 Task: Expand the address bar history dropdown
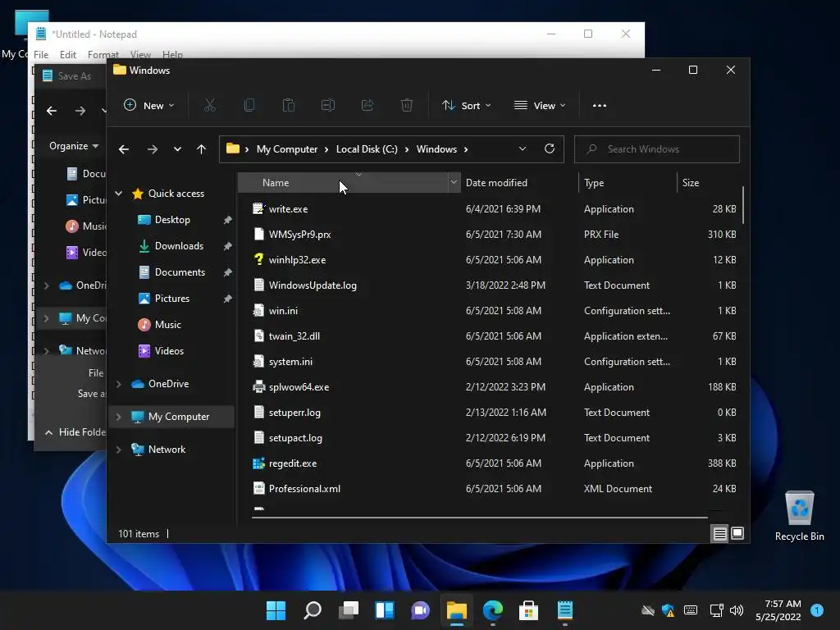pyautogui.click(x=523, y=149)
